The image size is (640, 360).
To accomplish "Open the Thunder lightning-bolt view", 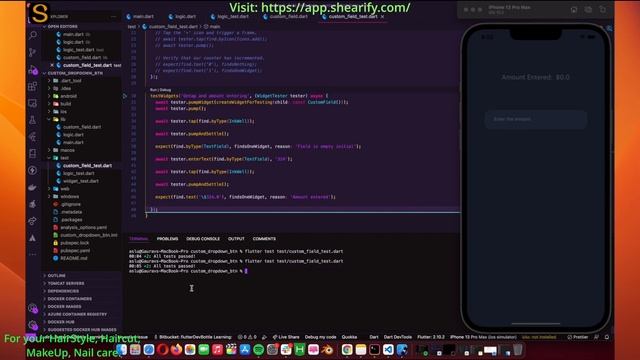I will (x=33, y=170).
